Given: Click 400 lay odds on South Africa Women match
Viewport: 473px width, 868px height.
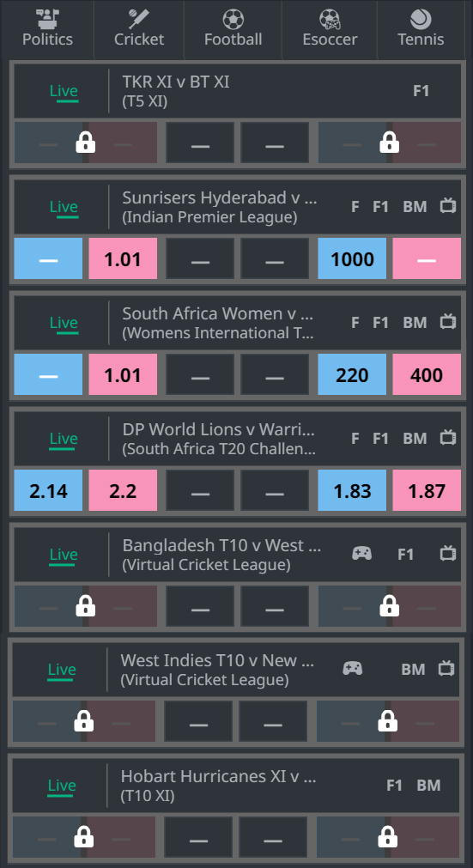Looking at the screenshot, I should (427, 375).
